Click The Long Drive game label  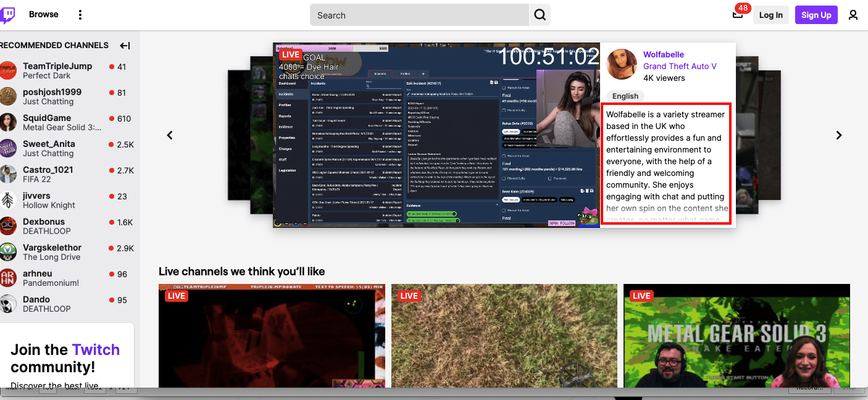click(52, 257)
